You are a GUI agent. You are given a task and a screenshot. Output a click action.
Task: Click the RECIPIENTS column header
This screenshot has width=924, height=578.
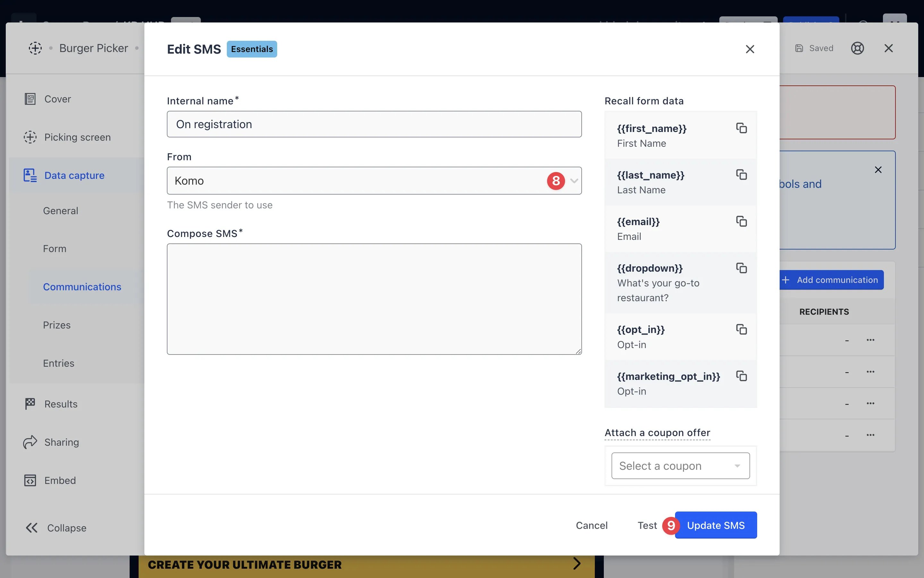pyautogui.click(x=824, y=312)
